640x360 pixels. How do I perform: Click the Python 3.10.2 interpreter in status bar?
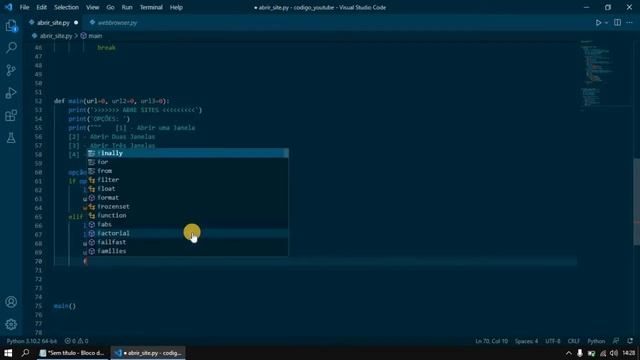pyautogui.click(x=32, y=341)
